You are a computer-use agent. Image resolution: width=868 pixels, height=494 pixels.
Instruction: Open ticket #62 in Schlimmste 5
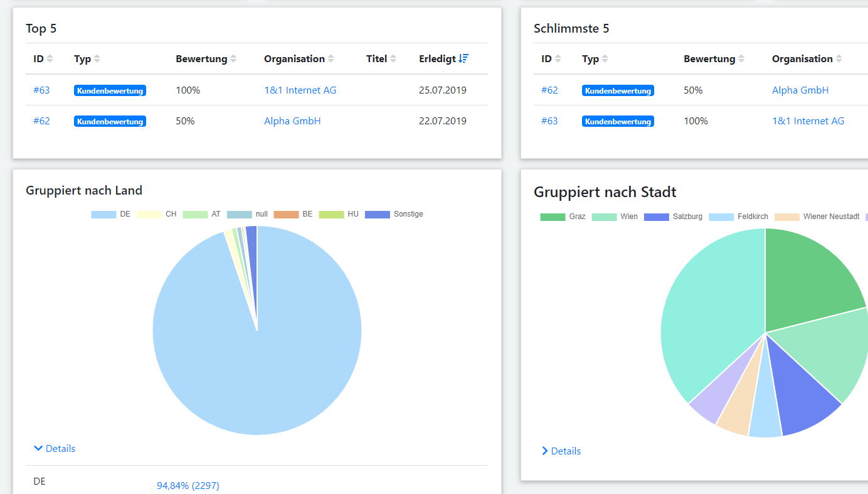pos(549,90)
